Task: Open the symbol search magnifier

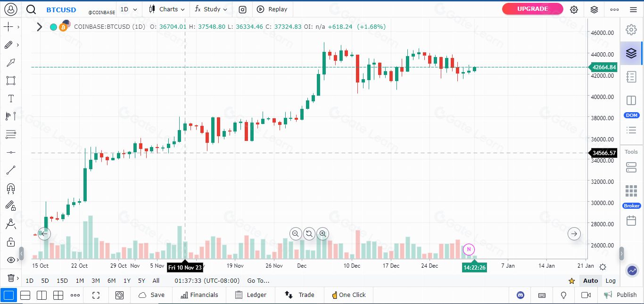Action: pos(31,9)
